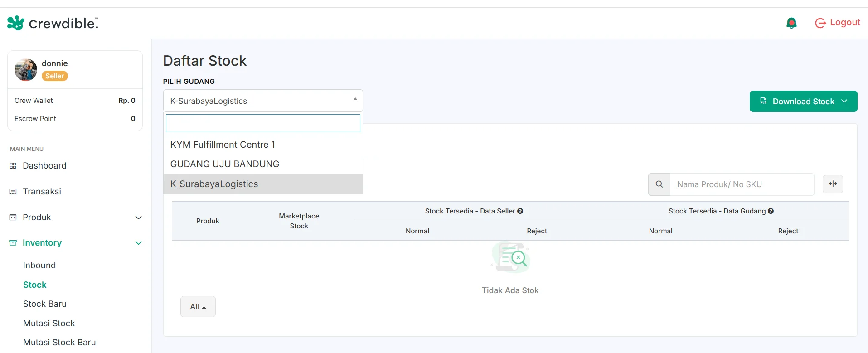Screen dimensions: 868x353
Task: Collapse the Inventory menu chevron
Action: [139, 243]
